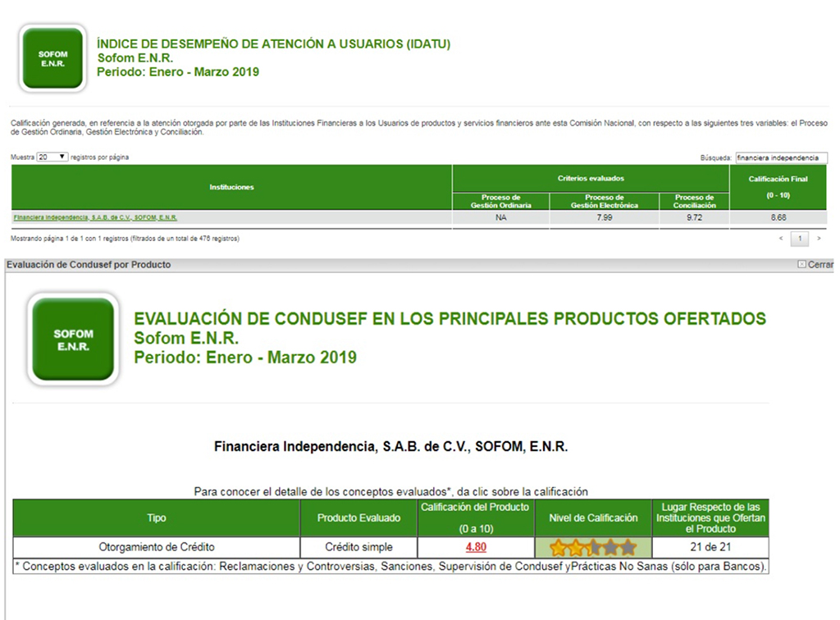Click the ÍNDICE DE DESEMPEÑO DE ATENCIÓN title
This screenshot has width=840, height=620.
274,44
